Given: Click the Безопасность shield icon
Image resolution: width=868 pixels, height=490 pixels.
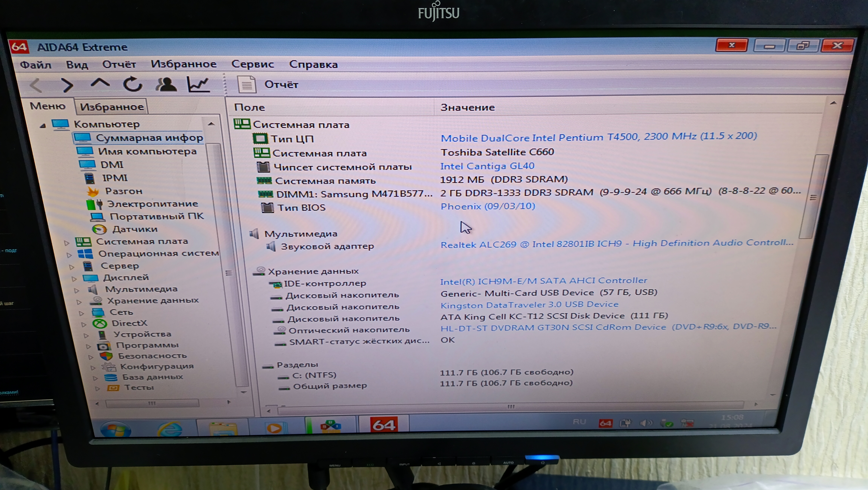Looking at the screenshot, I should pos(106,356).
